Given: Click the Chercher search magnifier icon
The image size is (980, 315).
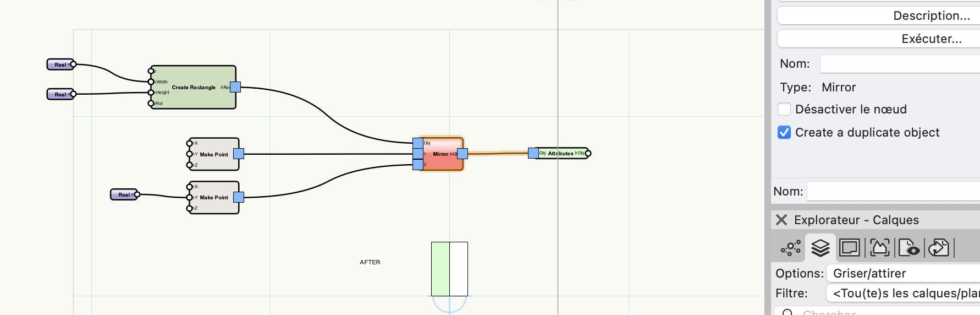Looking at the screenshot, I should tap(788, 312).
